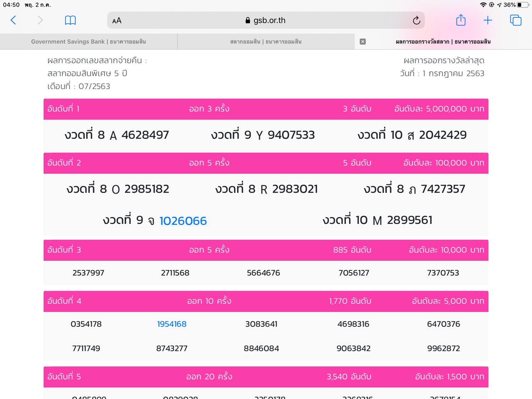The height and width of the screenshot is (399, 532).
Task: Tap the Wi-Fi status icon
Action: [483, 5]
